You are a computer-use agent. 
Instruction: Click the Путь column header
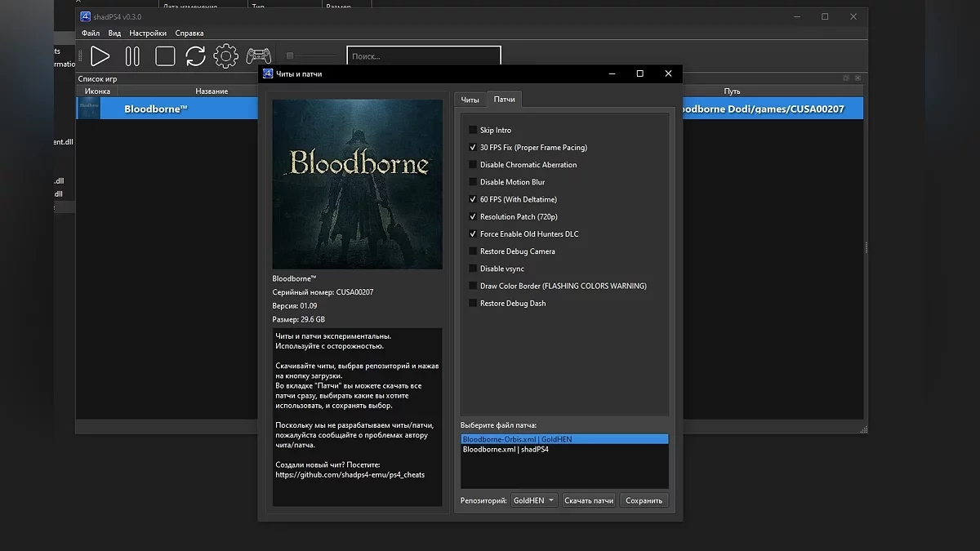coord(732,91)
